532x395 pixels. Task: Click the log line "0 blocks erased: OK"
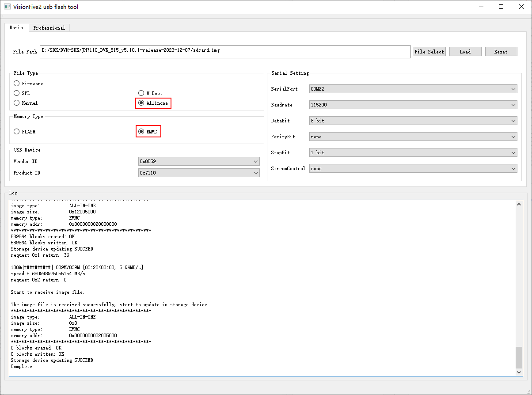pyautogui.click(x=36, y=348)
